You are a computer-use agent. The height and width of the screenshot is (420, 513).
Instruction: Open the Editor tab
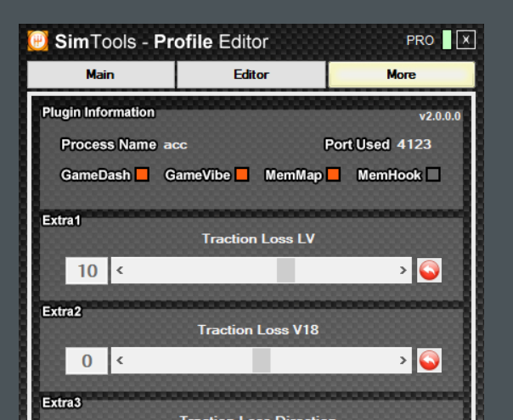(251, 75)
